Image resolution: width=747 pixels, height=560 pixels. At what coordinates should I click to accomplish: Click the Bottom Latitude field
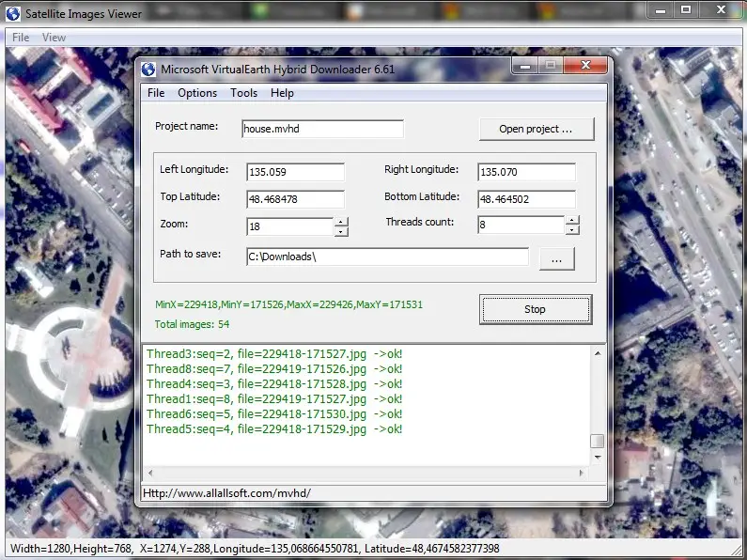tap(526, 199)
